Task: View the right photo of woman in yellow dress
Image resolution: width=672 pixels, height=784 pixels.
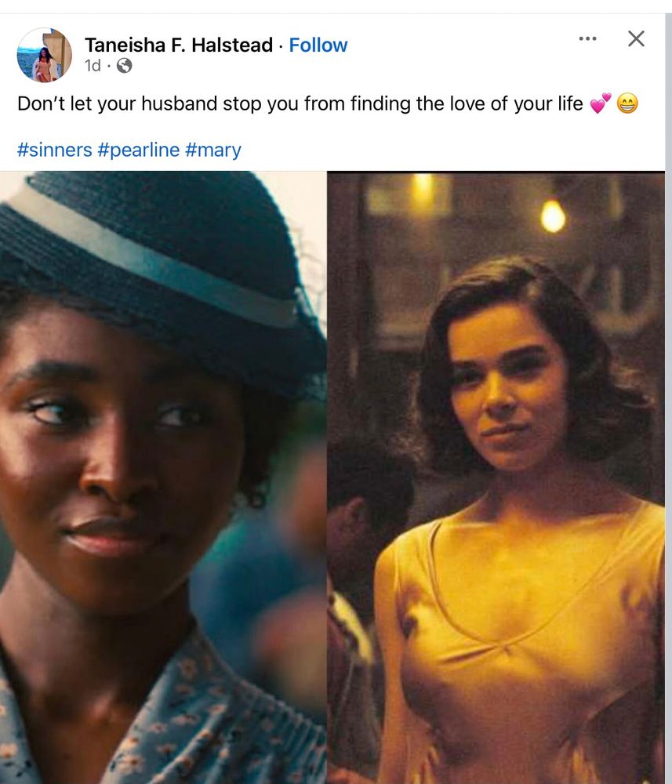Action: pyautogui.click(x=496, y=477)
